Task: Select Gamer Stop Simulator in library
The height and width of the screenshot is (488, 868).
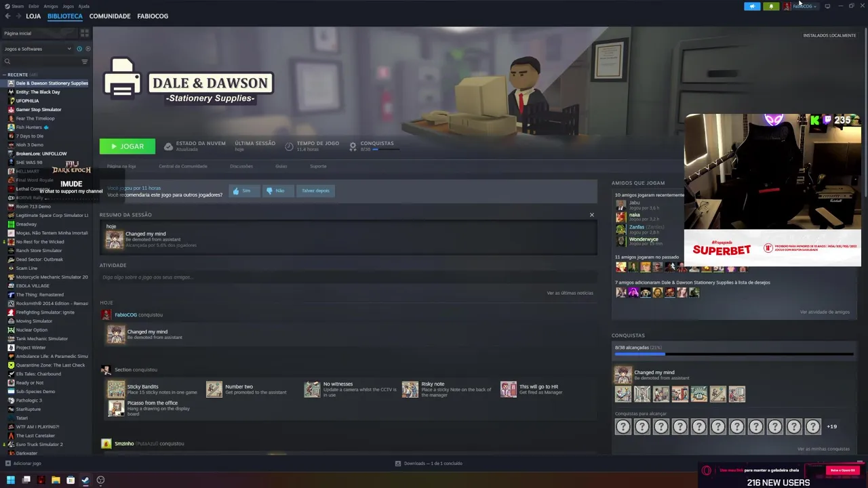Action: tap(39, 109)
